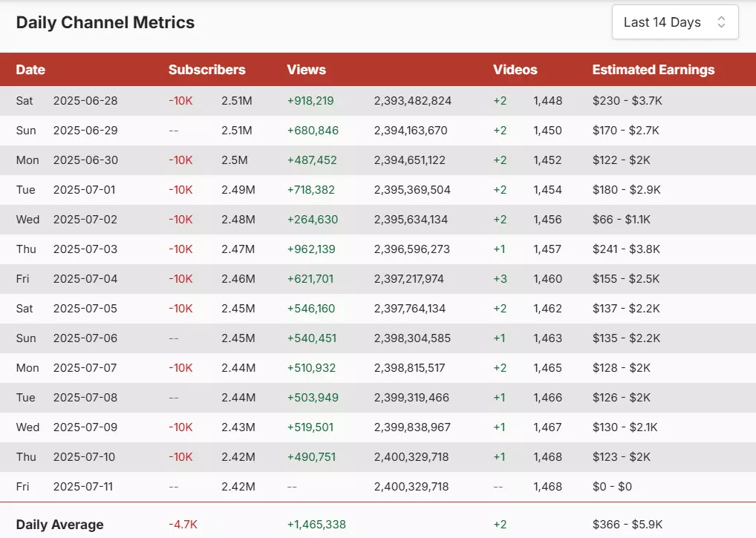This screenshot has height=538, width=756.
Task: Click earnings $122 - $2K
Action: 622,160
